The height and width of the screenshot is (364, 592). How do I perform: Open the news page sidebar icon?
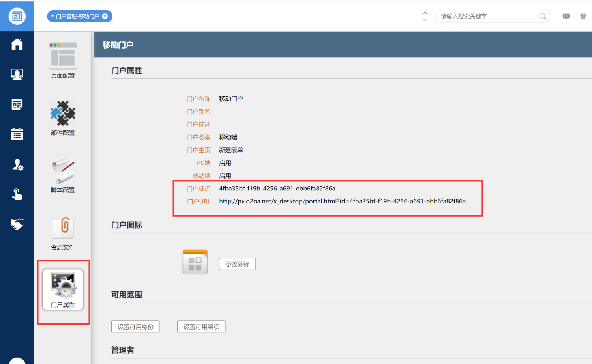point(17,104)
